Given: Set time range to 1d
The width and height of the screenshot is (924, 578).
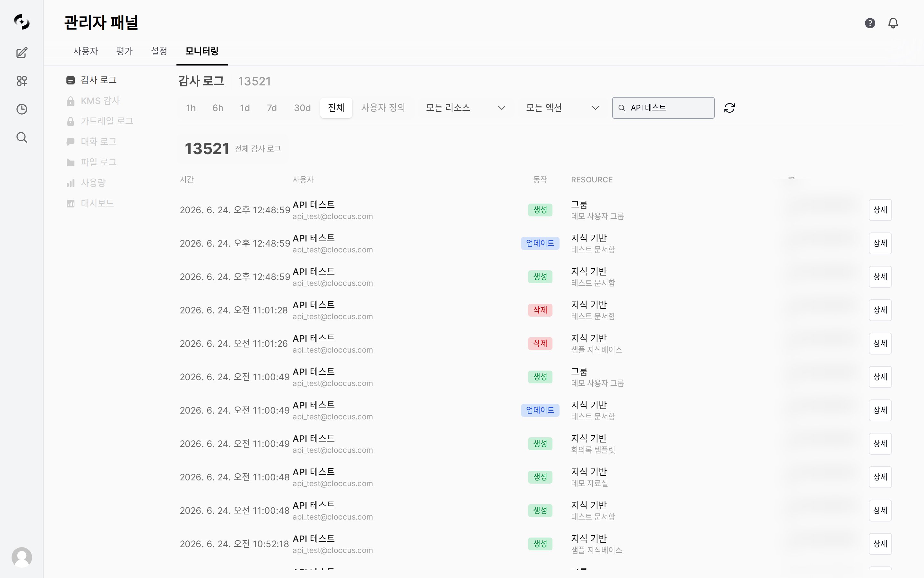Looking at the screenshot, I should coord(245,108).
